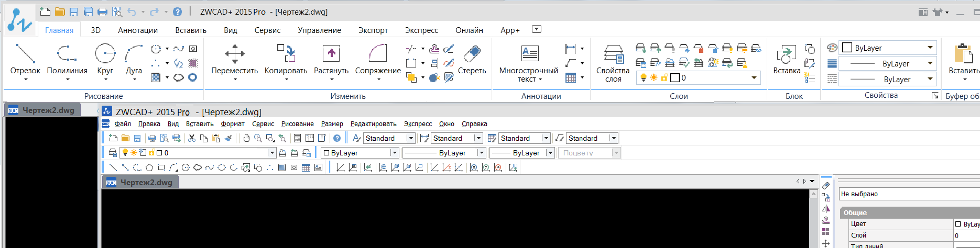Open the Формат menu in classic window
980x248 pixels.
233,124
